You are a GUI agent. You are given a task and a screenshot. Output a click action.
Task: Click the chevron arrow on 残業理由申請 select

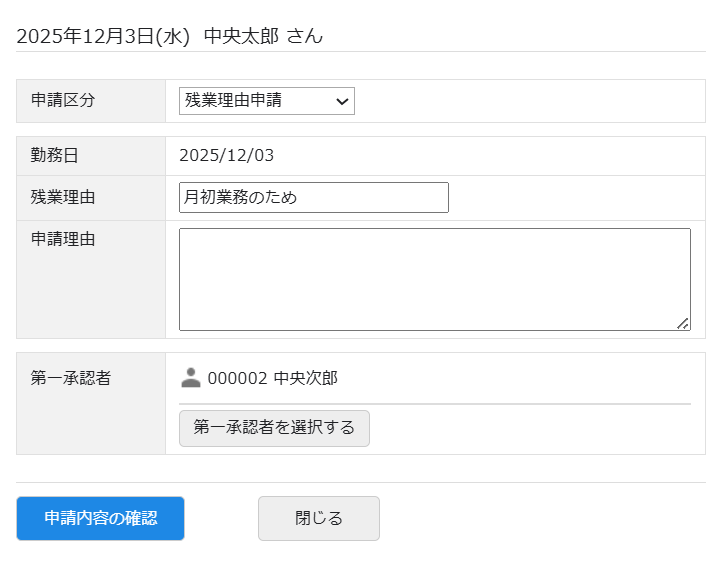tap(342, 101)
